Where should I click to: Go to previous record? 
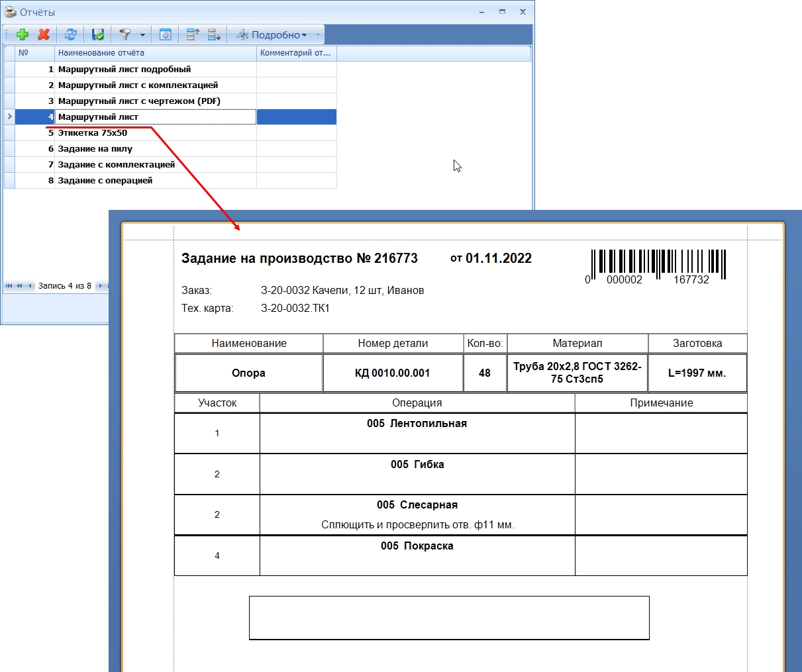click(30, 286)
